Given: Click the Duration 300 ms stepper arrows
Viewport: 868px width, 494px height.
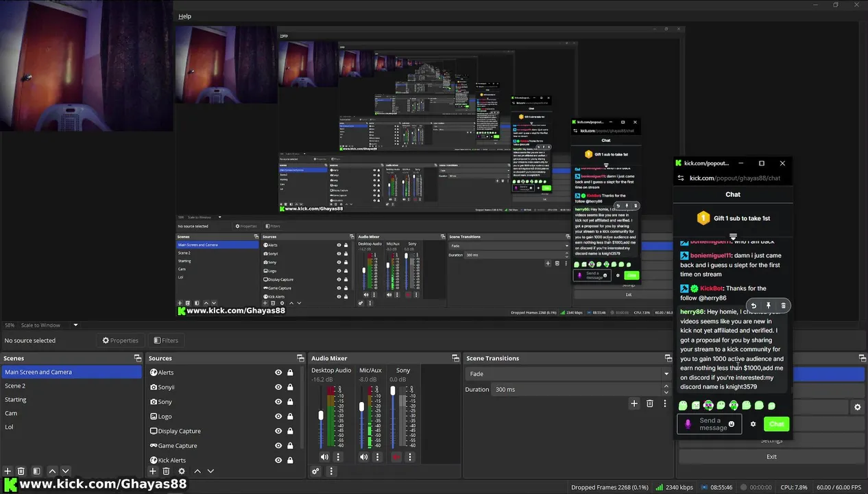Looking at the screenshot, I should point(666,389).
